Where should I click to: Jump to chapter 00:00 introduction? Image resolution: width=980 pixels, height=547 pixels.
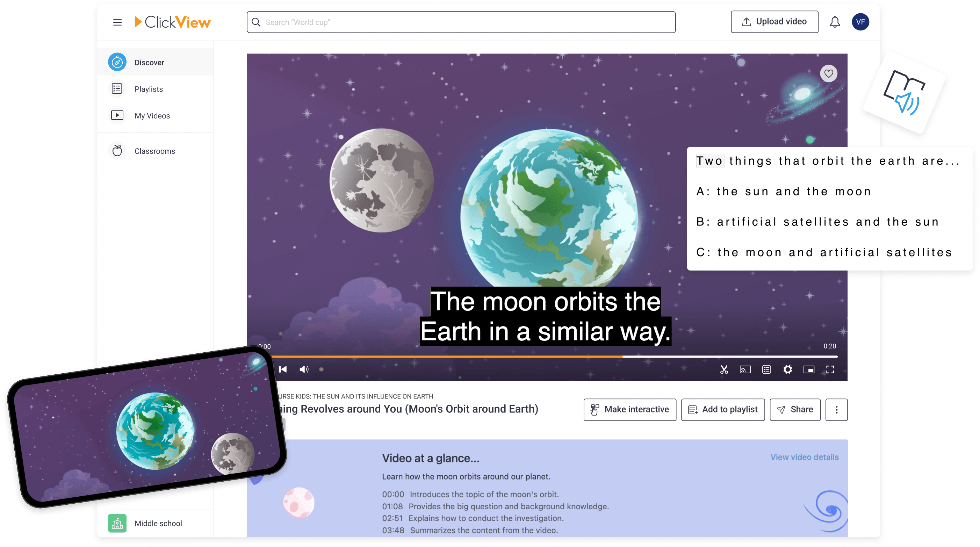pyautogui.click(x=470, y=494)
